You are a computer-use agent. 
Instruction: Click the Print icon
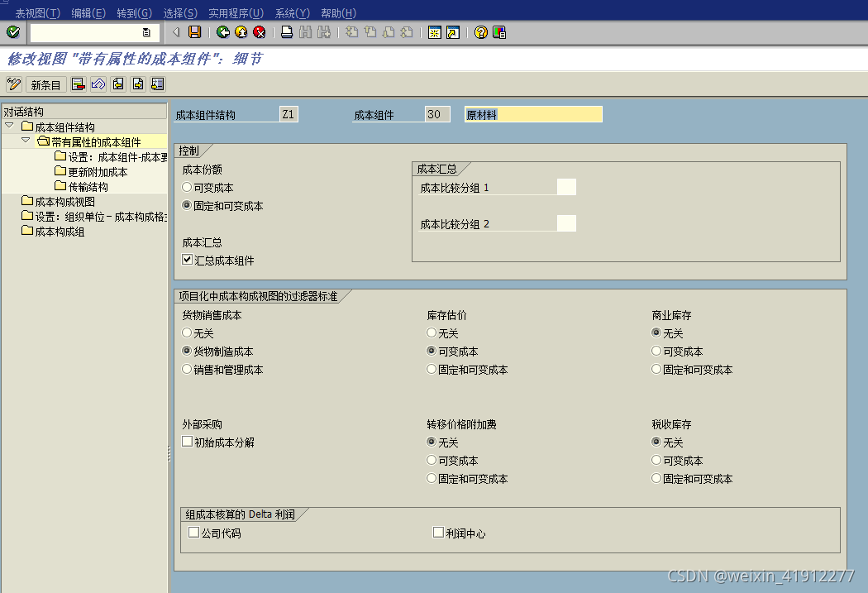287,32
